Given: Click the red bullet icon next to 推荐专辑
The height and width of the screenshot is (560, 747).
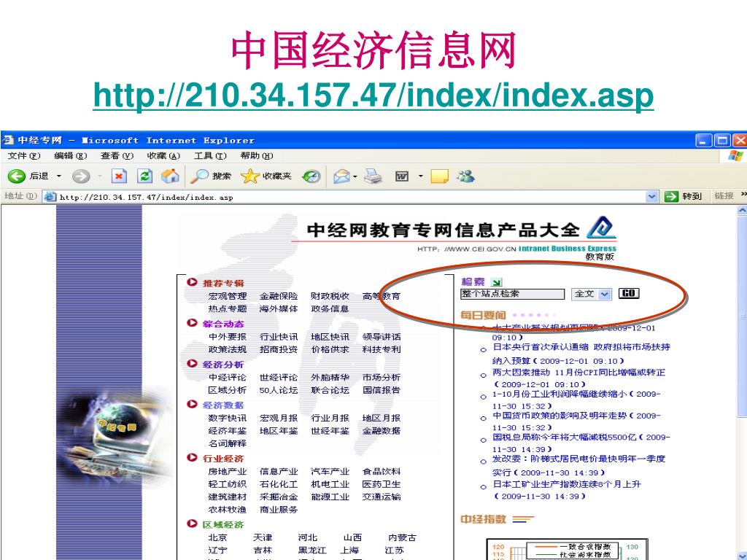Looking at the screenshot, I should click(x=192, y=282).
